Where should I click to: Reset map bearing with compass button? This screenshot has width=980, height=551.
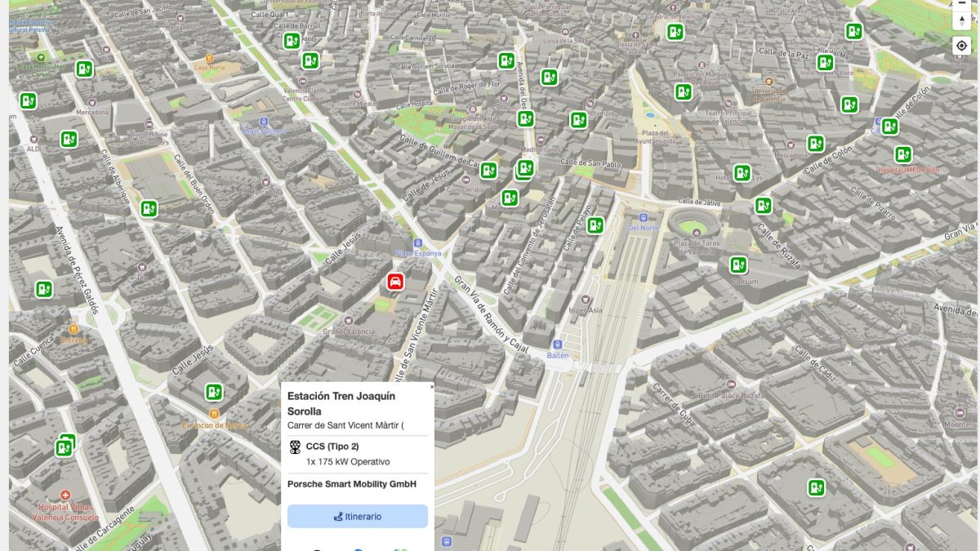tap(961, 20)
